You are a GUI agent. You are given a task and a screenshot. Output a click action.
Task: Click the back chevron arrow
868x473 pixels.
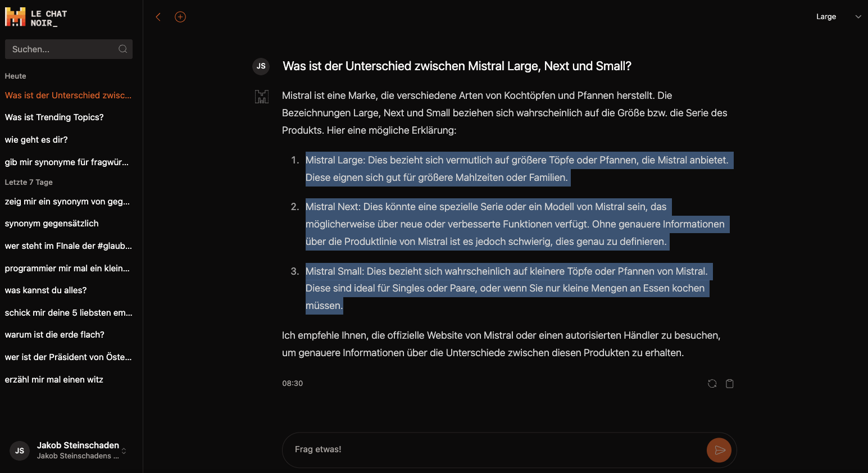[x=158, y=17]
